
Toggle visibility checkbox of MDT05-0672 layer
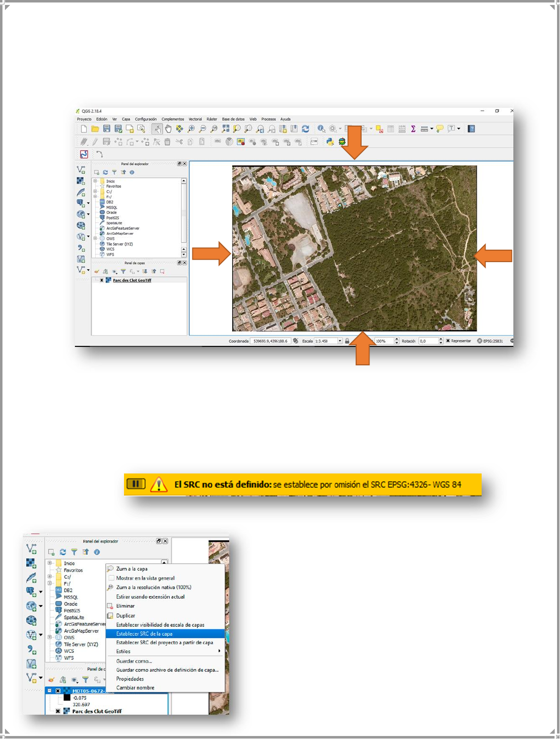pyautogui.click(x=58, y=691)
